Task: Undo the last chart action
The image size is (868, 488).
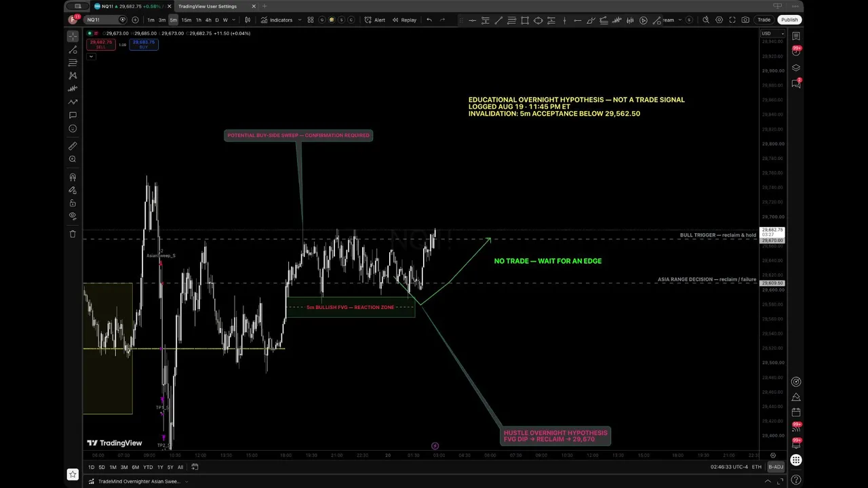Action: coord(429,20)
